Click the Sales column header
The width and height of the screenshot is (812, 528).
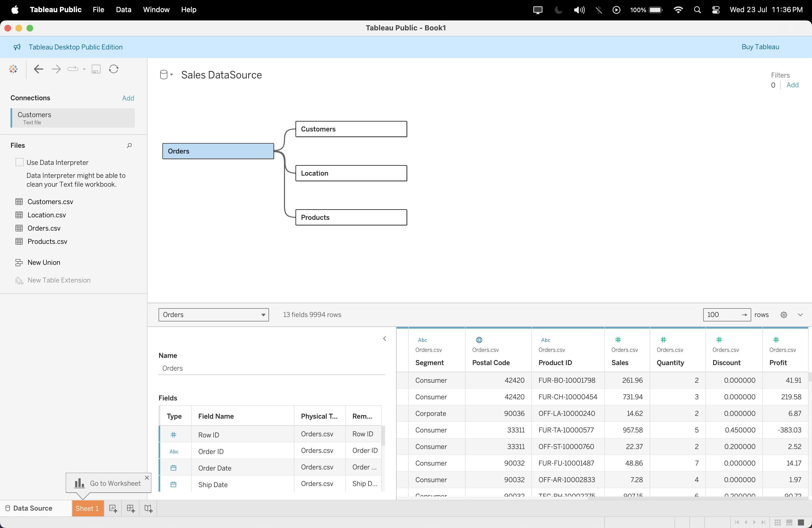(619, 363)
